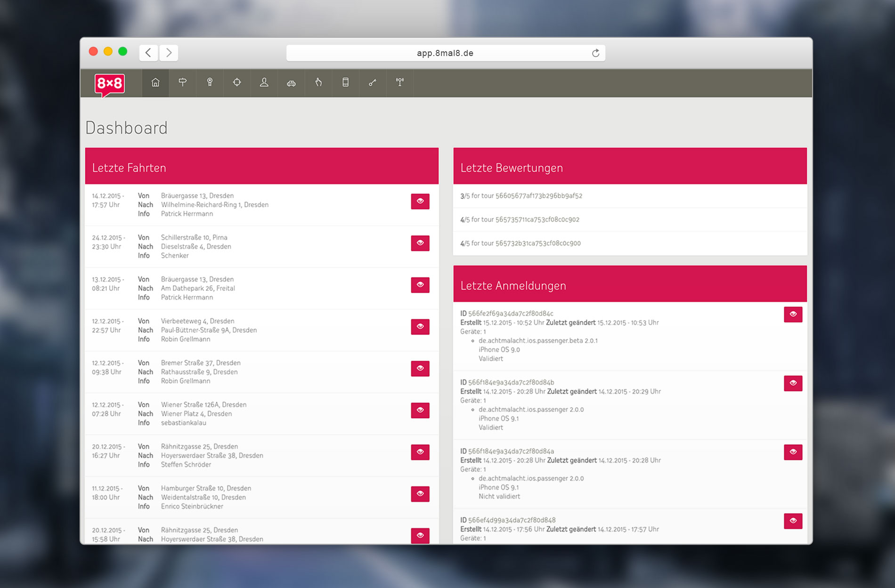Image resolution: width=895 pixels, height=588 pixels.
Task: Show details for registration ID 566f184e9a34da7c2f80d84a
Action: tap(793, 452)
